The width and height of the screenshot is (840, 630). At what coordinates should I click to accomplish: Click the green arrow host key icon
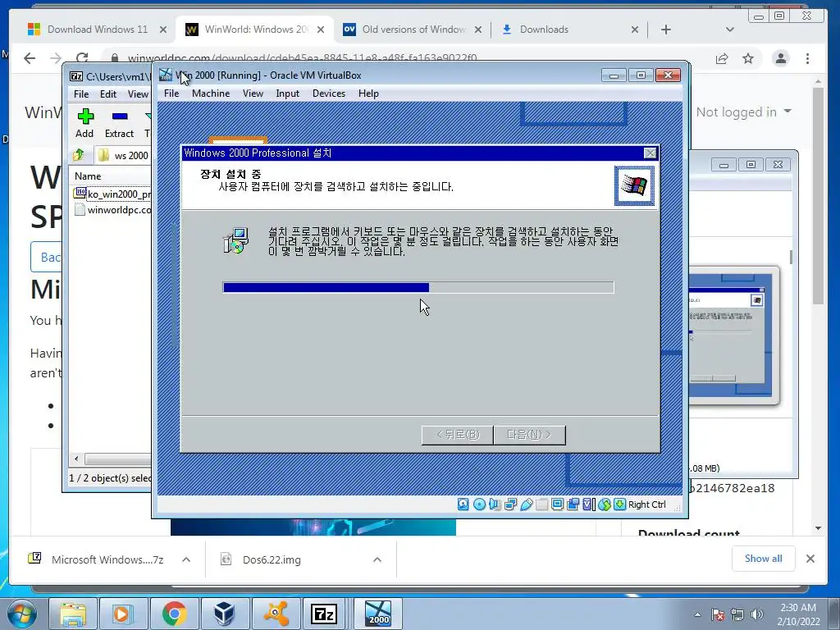(620, 504)
